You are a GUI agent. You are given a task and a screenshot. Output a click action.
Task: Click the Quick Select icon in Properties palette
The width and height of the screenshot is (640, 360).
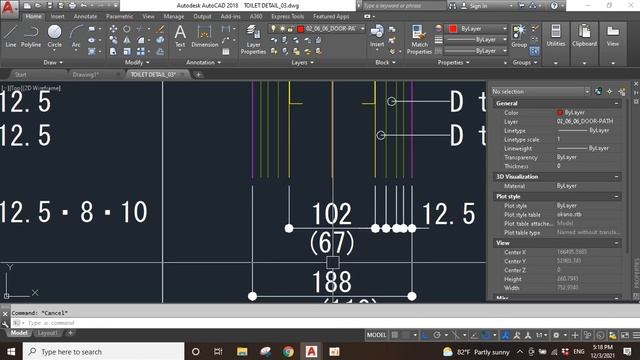pos(622,91)
